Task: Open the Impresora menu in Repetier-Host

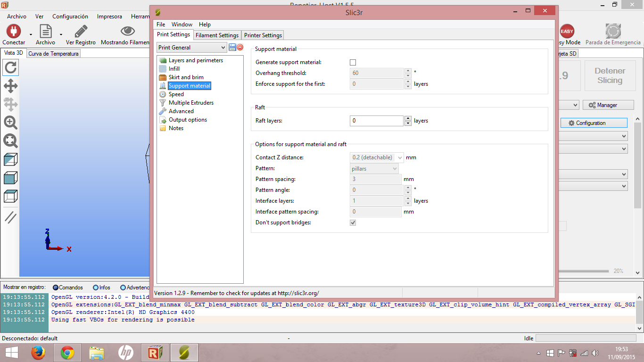Action: coord(109,16)
